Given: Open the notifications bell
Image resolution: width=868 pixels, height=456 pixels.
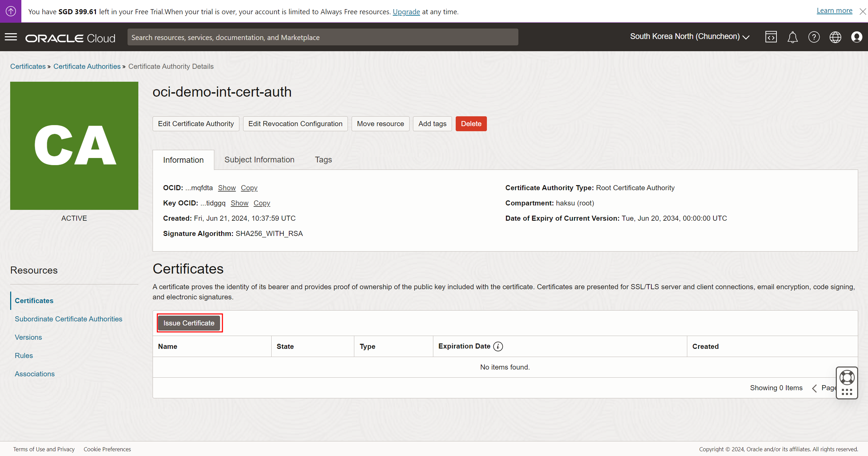Looking at the screenshot, I should point(792,37).
